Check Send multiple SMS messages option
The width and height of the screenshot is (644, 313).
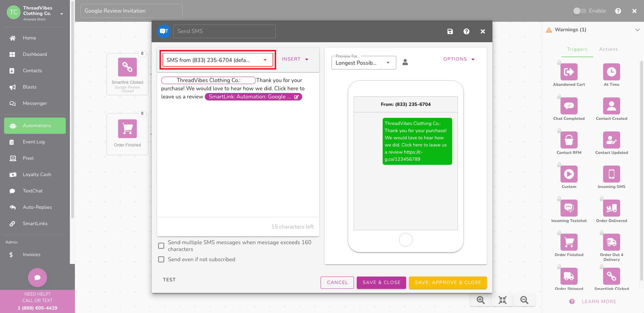click(161, 246)
